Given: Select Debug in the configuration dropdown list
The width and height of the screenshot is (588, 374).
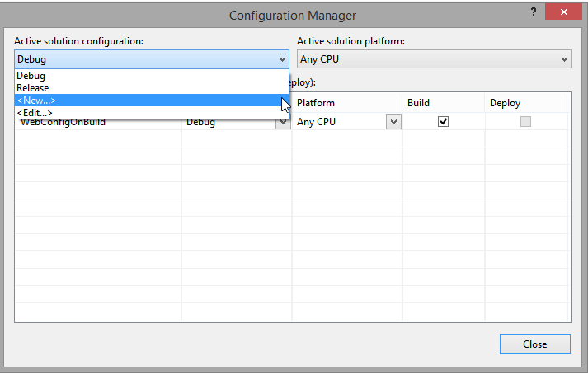Looking at the screenshot, I should [152, 76].
